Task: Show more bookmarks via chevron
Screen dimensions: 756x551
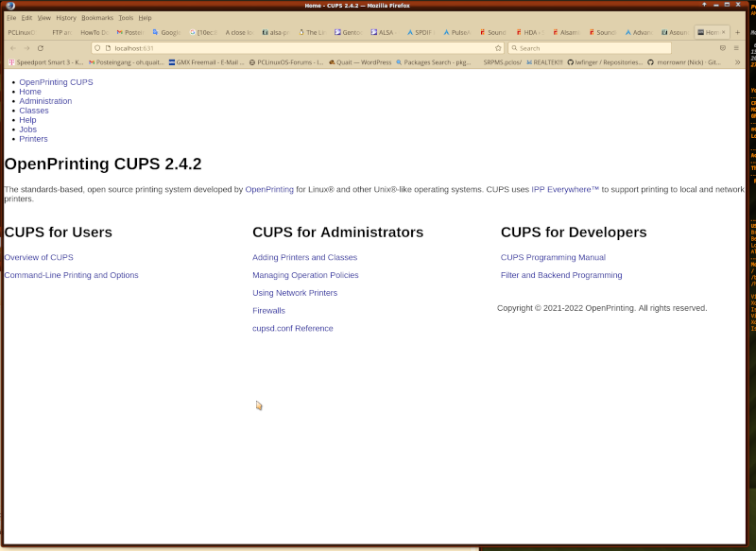Action: [x=737, y=62]
